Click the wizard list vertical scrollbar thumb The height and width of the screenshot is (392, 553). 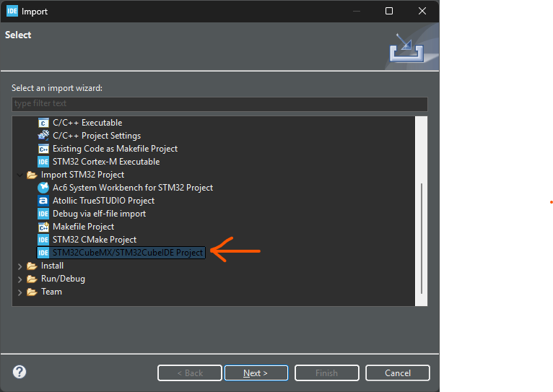(x=422, y=238)
